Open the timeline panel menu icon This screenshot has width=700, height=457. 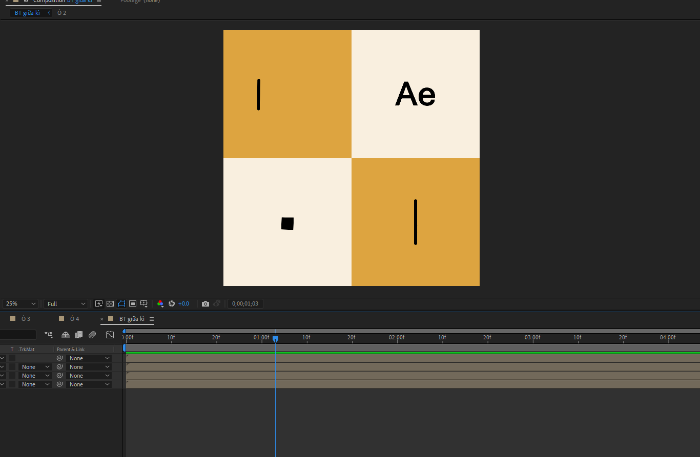click(152, 319)
